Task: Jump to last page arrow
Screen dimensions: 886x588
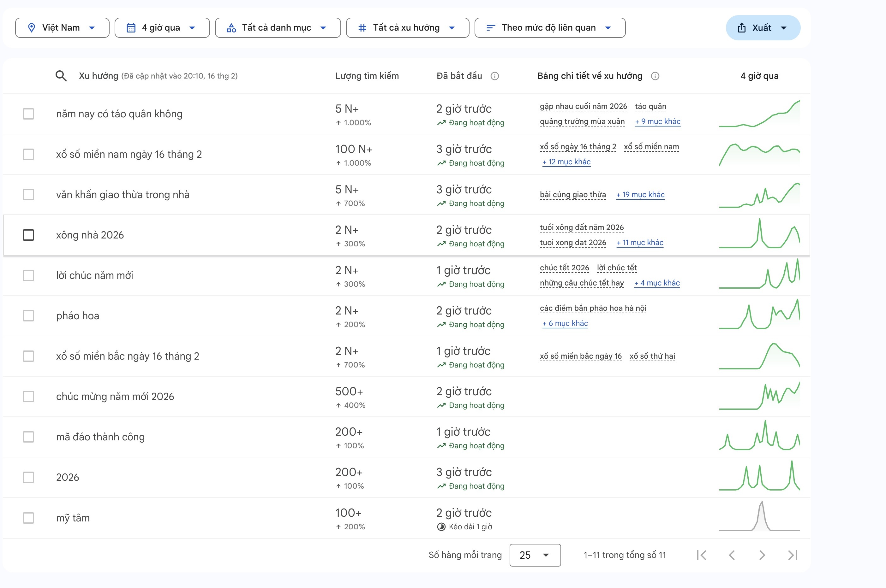Action: tap(792, 555)
